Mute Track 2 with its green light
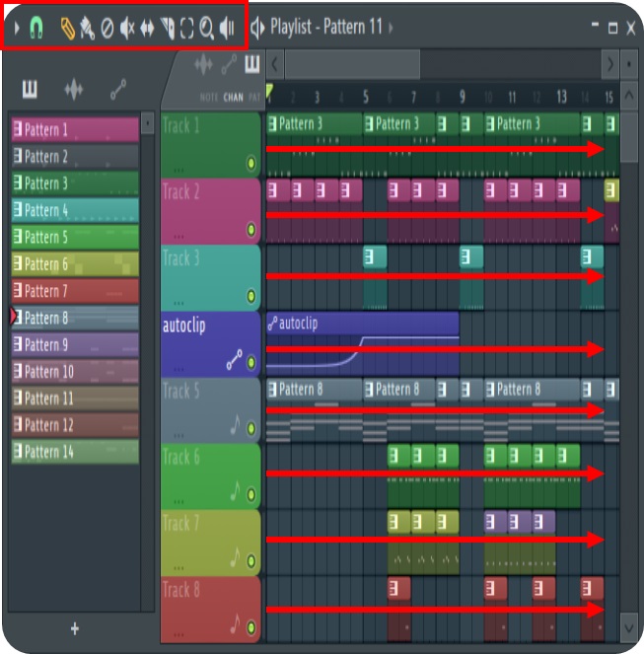This screenshot has width=644, height=654. 251,230
